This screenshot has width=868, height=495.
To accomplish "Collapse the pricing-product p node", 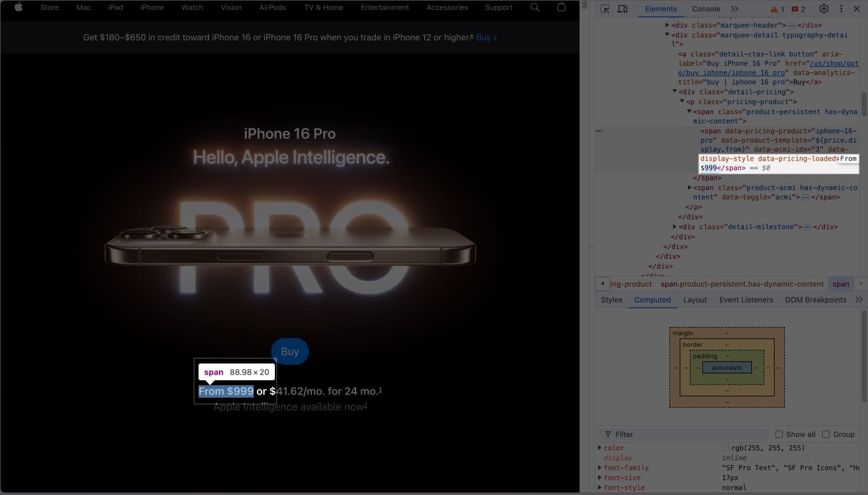I will (x=682, y=102).
